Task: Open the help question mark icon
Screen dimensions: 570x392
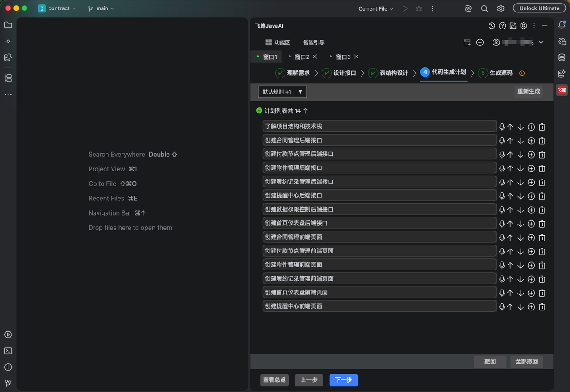Action: (x=502, y=26)
